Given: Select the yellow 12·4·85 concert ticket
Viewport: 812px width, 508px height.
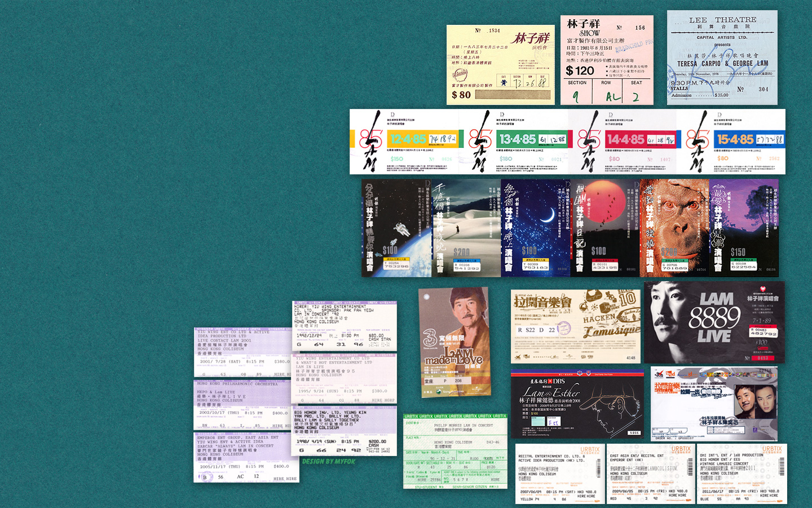Looking at the screenshot, I should pyautogui.click(x=404, y=142).
